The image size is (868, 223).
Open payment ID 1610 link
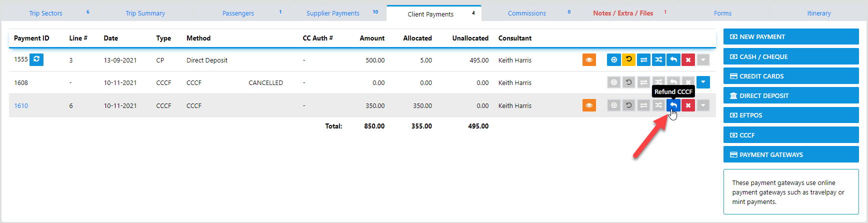pos(21,105)
